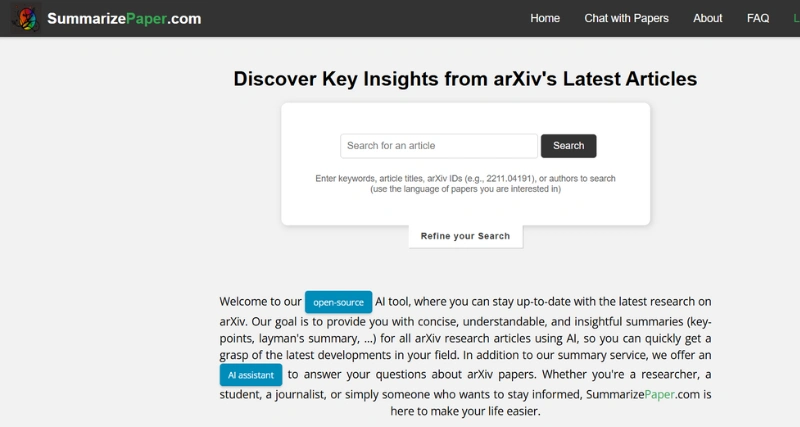Screen dimensions: 800x427
Task: Click the blue AI assistant badge
Action: coord(251,375)
